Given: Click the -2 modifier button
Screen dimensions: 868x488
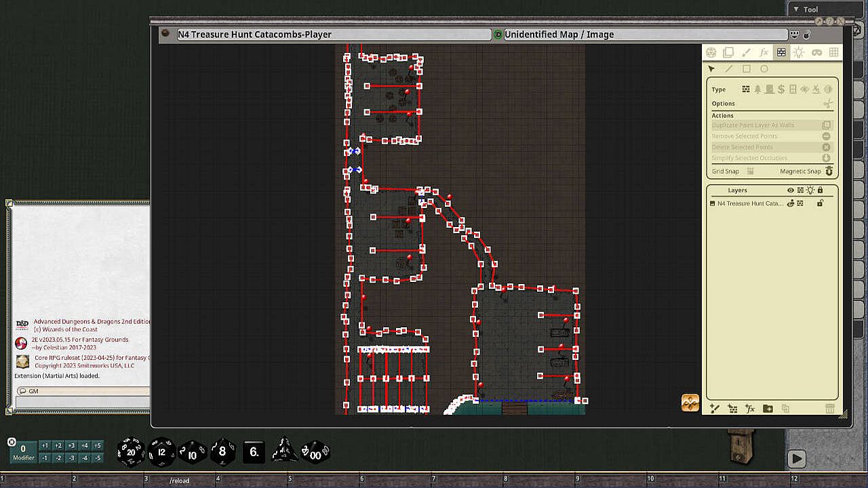Looking at the screenshot, I should click(x=58, y=457).
